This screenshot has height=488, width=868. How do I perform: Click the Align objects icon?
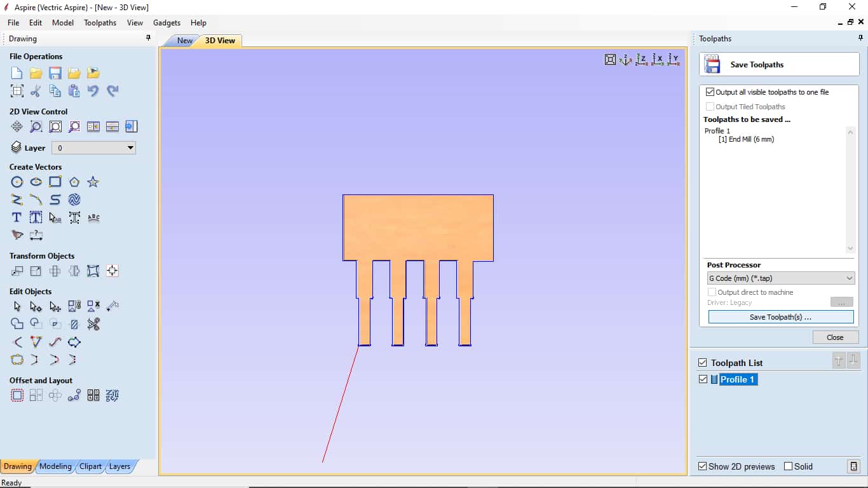point(112,271)
